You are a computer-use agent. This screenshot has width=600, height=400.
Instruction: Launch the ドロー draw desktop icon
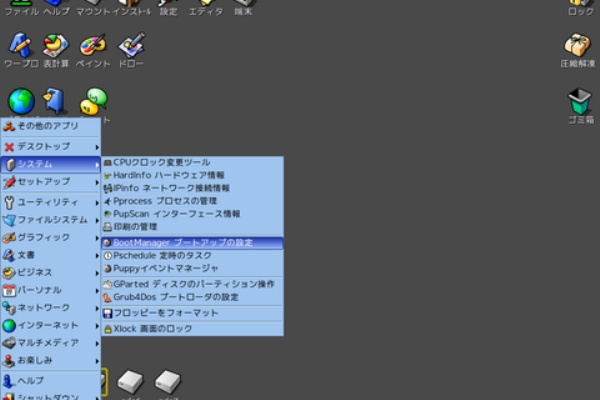131,48
